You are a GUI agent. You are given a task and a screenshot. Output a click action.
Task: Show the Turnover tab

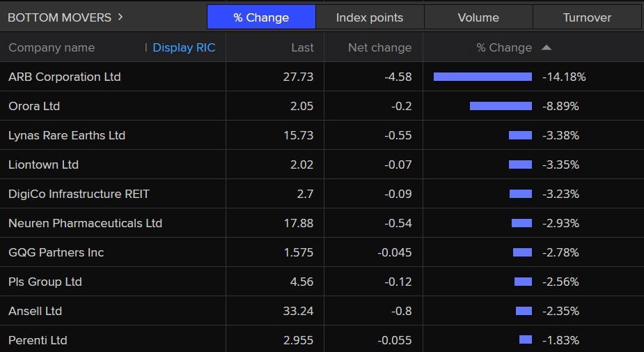pyautogui.click(x=586, y=17)
